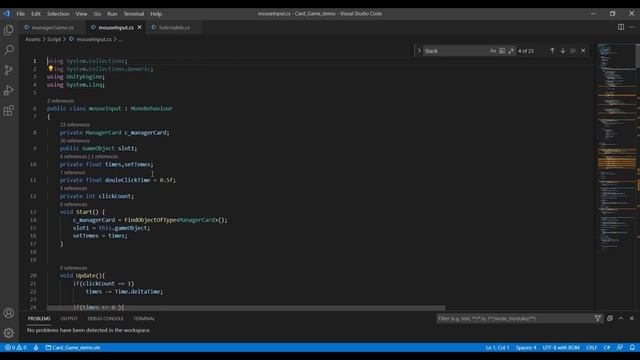Click the references lens above clickCount
Screen dimensions: 640x360
73,188
